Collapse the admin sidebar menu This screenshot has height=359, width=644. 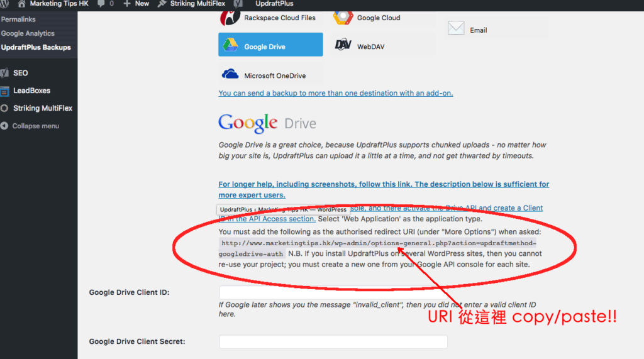35,126
